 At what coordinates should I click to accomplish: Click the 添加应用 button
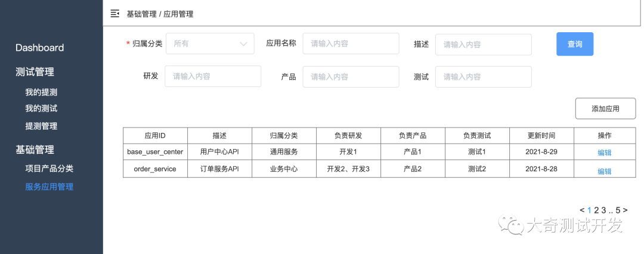pyautogui.click(x=605, y=109)
